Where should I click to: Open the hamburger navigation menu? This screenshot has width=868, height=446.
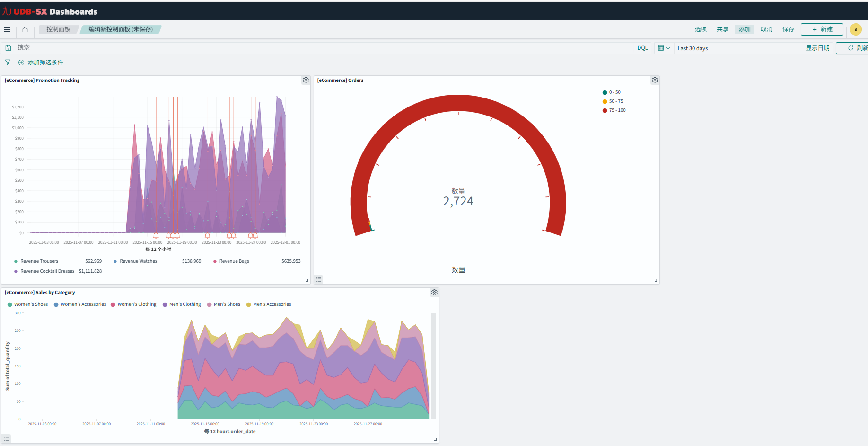coord(7,29)
